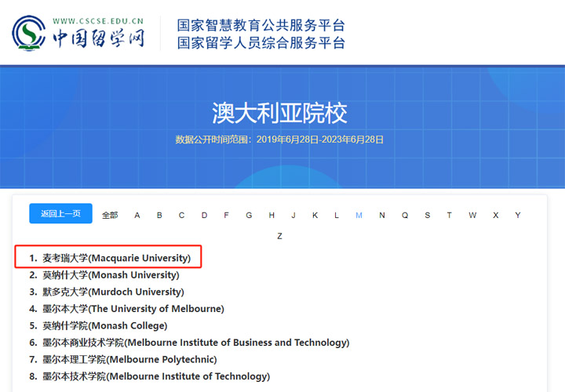Filter schools by letter W

(x=472, y=216)
